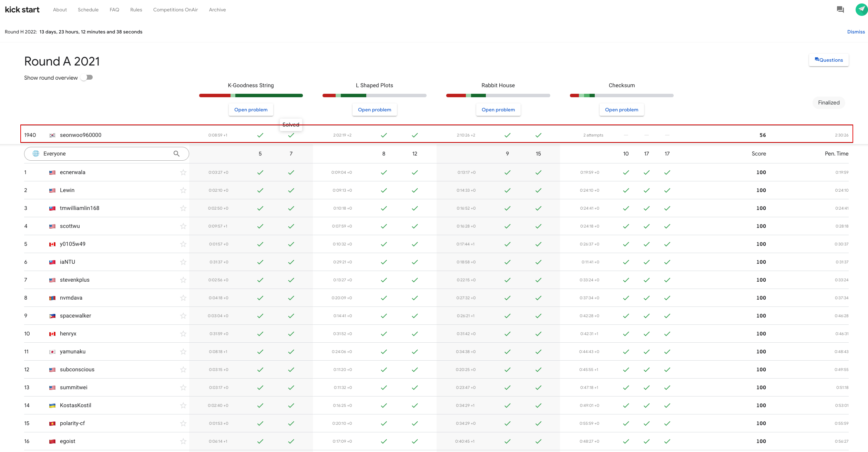Click the search magnifier in Everyone field
This screenshot has width=868, height=452.
pos(176,154)
